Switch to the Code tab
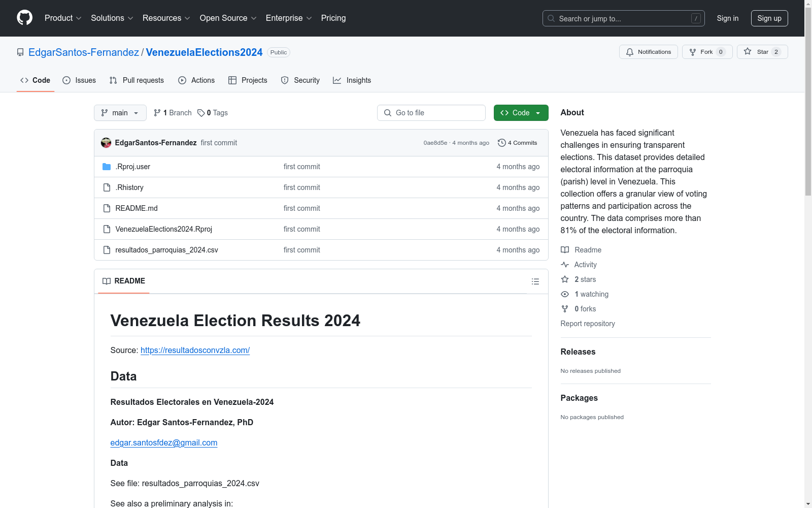Screen dimensions: 812x508 [x=36, y=80]
